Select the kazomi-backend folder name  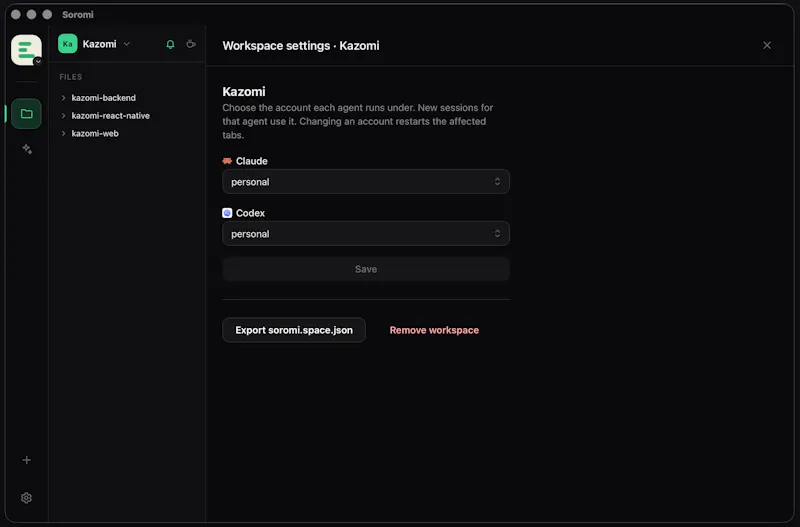click(x=104, y=97)
